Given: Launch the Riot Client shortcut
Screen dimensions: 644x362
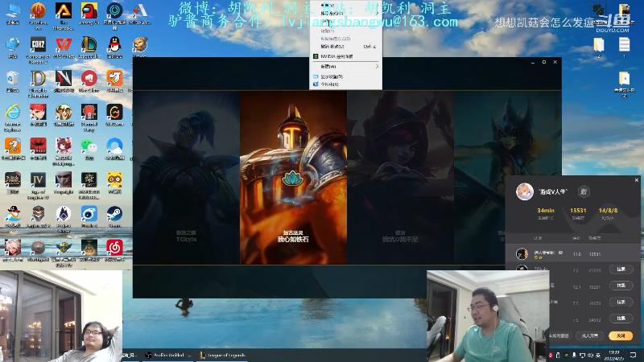Looking at the screenshot, I should (89, 82).
